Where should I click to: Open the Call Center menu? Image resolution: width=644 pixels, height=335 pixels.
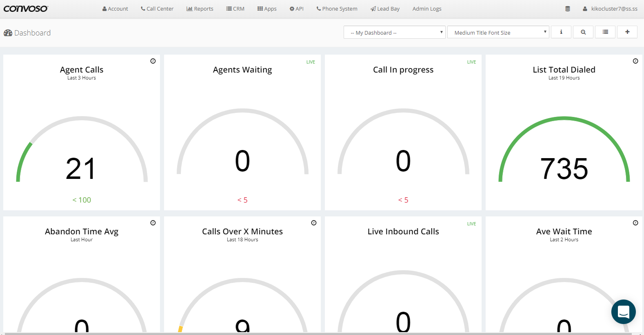click(157, 9)
